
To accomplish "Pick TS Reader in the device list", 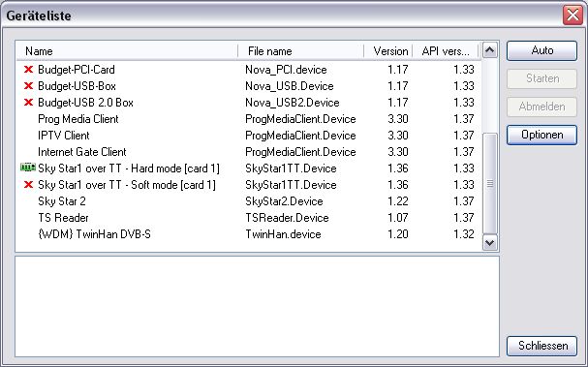I will click(x=249, y=218).
